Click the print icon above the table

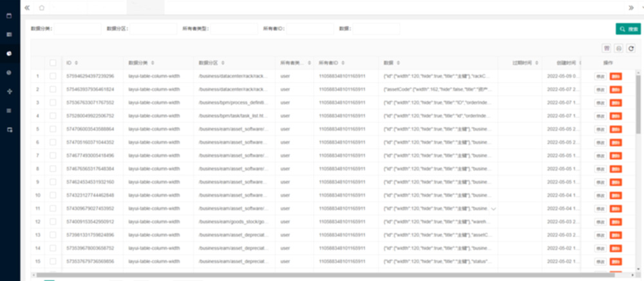pyautogui.click(x=618, y=48)
